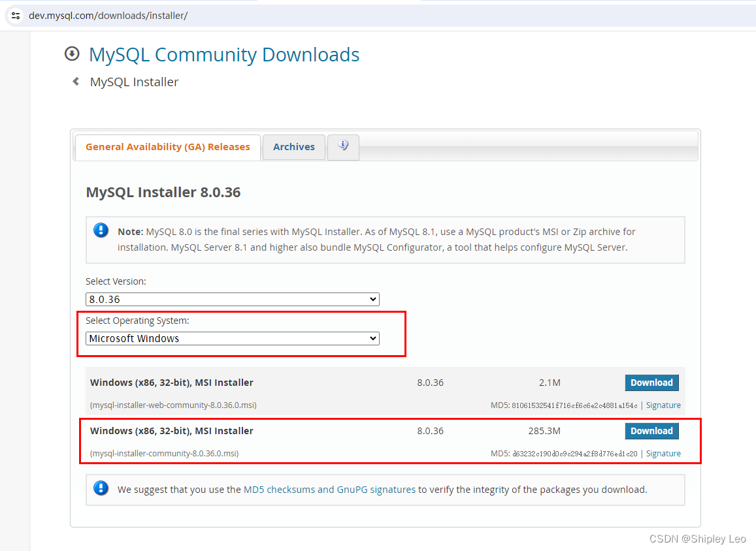756x551 pixels.
Task: Open the information icon tab
Action: tap(343, 146)
